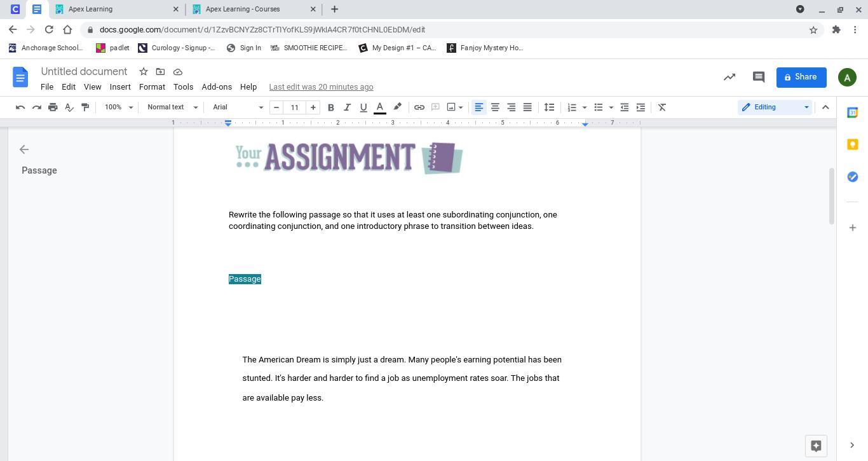This screenshot has height=461, width=868.
Task: Insert a link
Action: [x=419, y=107]
